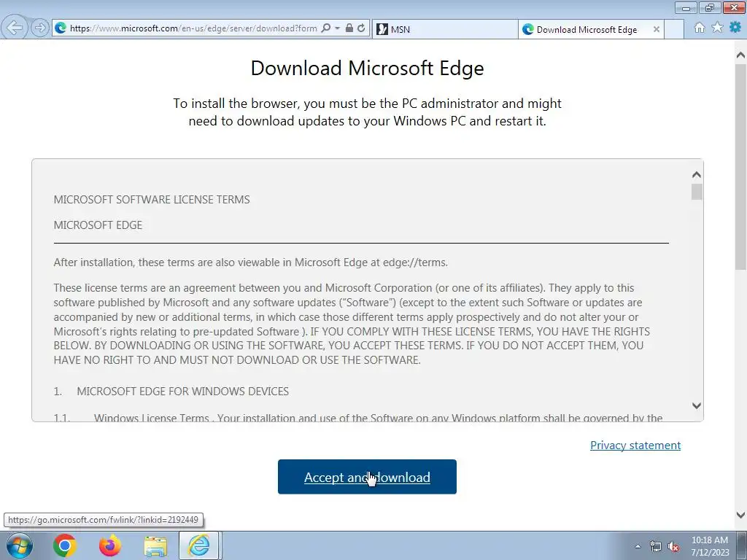Image resolution: width=747 pixels, height=560 pixels.
Task: Click Internet Explorer taskbar icon
Action: (x=198, y=545)
